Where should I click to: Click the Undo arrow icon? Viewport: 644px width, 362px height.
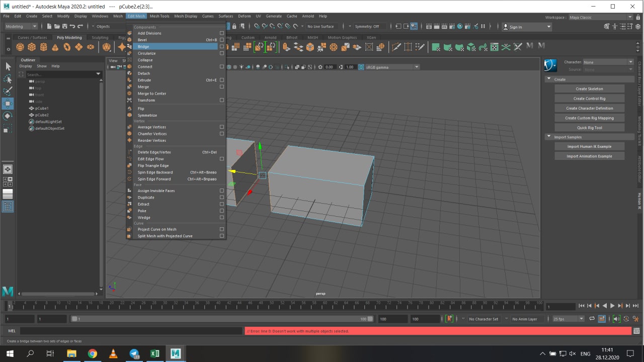point(72,26)
